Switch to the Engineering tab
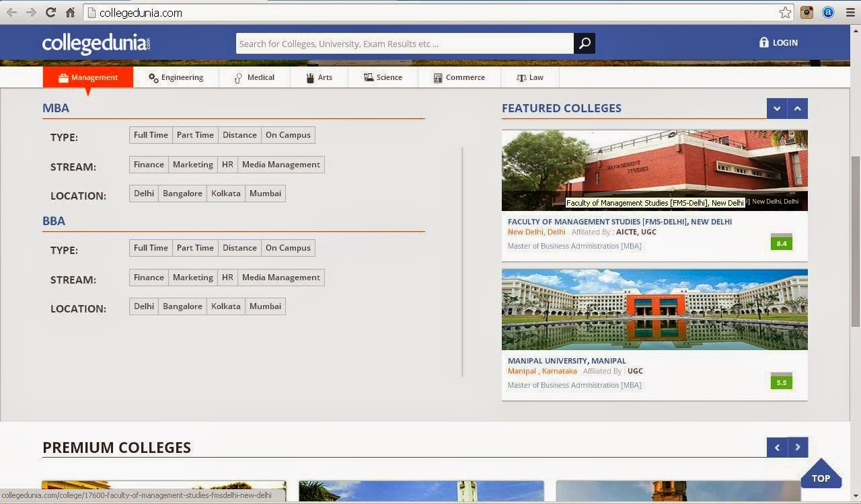 [x=176, y=77]
